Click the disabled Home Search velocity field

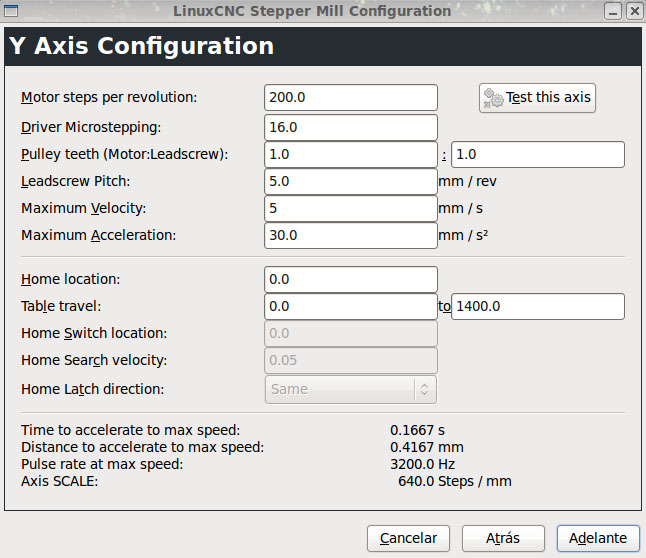pos(351,361)
